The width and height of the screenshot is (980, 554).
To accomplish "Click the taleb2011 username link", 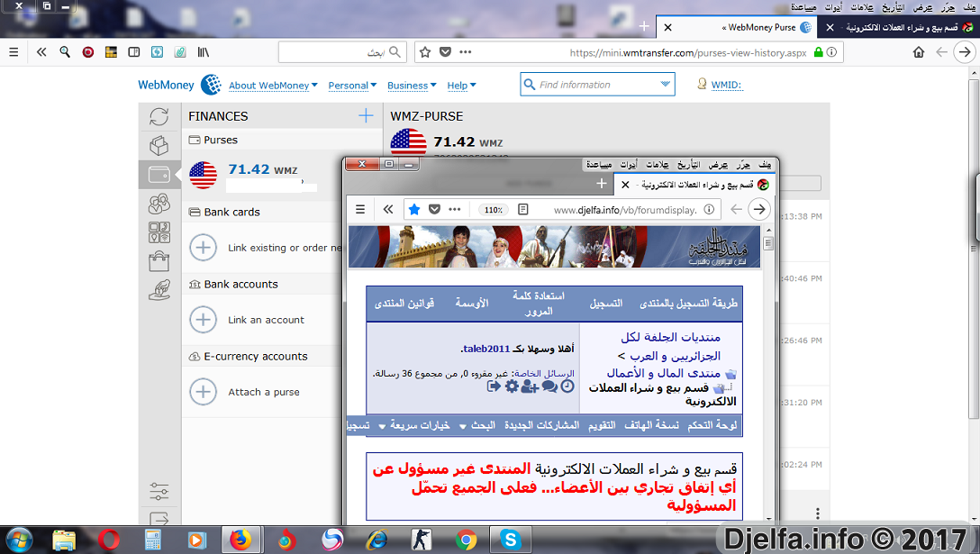I will click(x=487, y=349).
